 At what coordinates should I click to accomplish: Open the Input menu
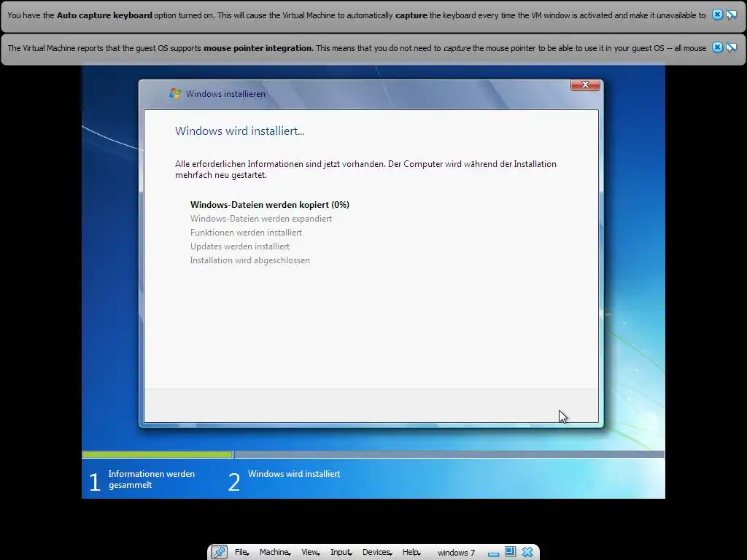coord(341,552)
